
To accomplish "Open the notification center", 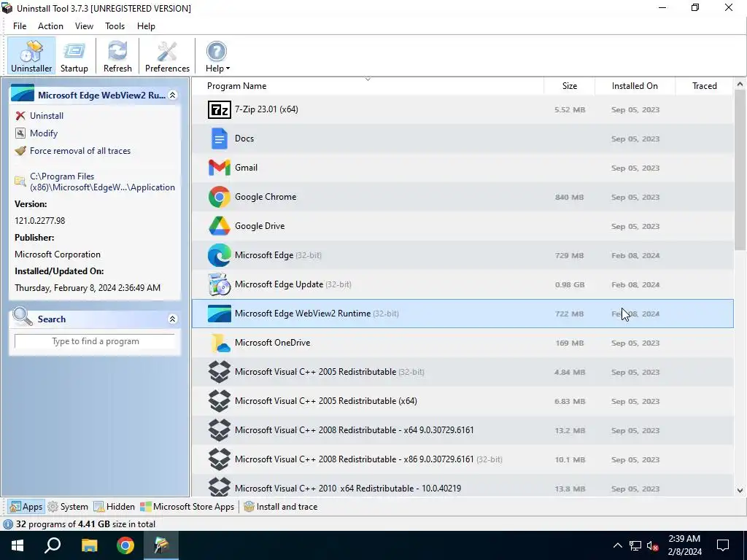I will pyautogui.click(x=723, y=545).
